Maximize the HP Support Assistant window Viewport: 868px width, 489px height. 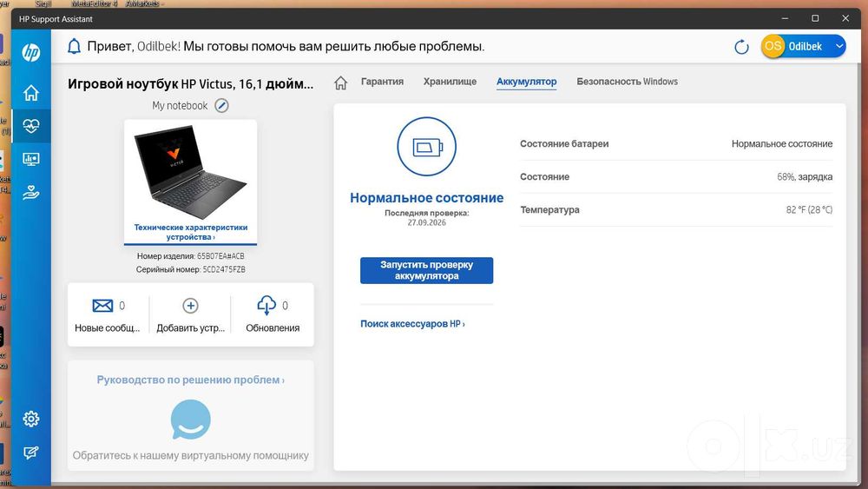tap(815, 18)
